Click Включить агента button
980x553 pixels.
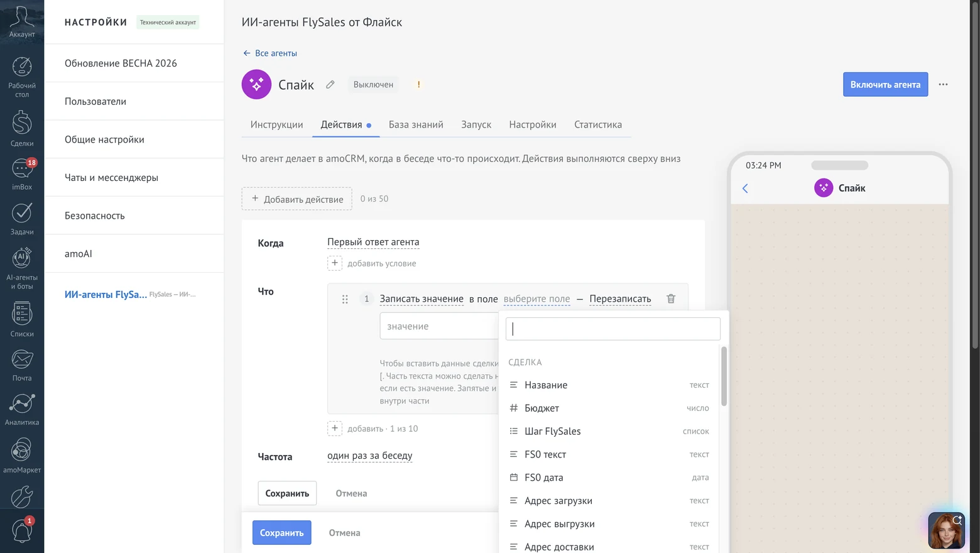(x=885, y=84)
